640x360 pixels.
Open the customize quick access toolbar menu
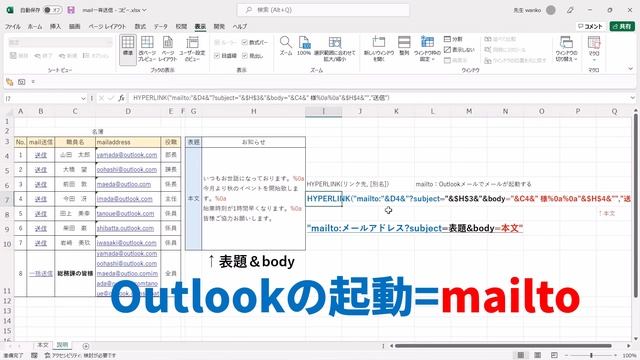point(33,82)
